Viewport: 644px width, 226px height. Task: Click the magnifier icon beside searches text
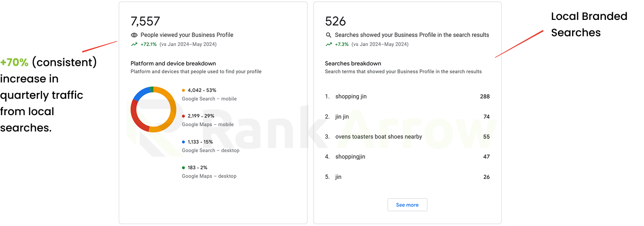pyautogui.click(x=329, y=35)
